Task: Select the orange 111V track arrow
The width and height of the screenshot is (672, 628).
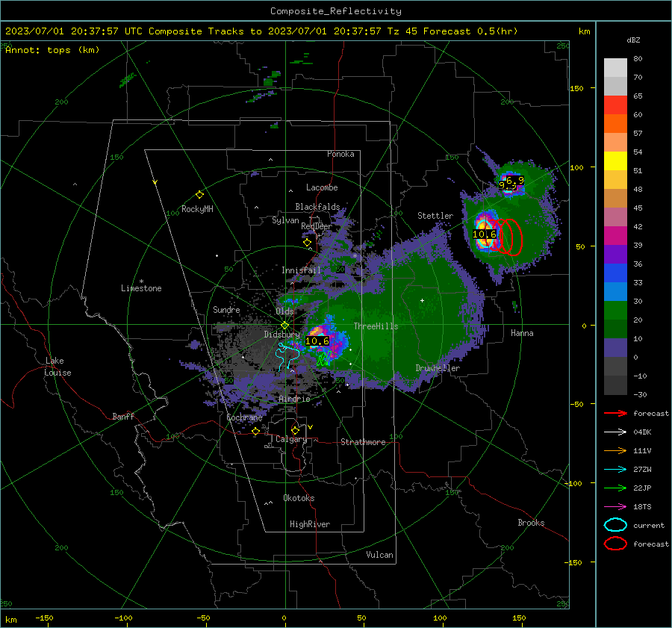Action: click(x=615, y=450)
